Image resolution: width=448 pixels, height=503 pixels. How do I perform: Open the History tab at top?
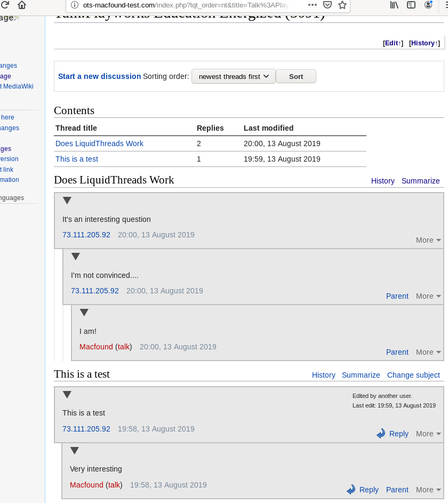click(x=423, y=43)
